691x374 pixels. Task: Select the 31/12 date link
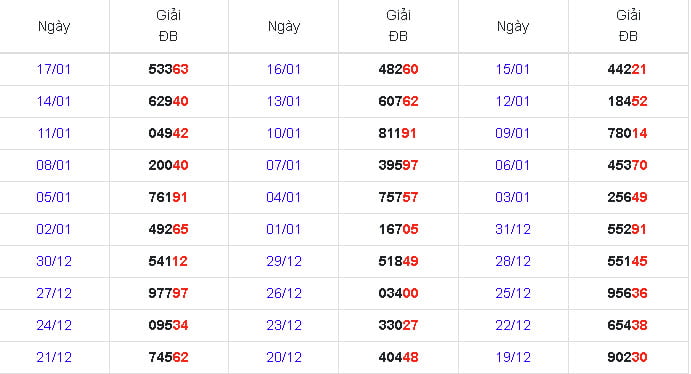point(513,229)
